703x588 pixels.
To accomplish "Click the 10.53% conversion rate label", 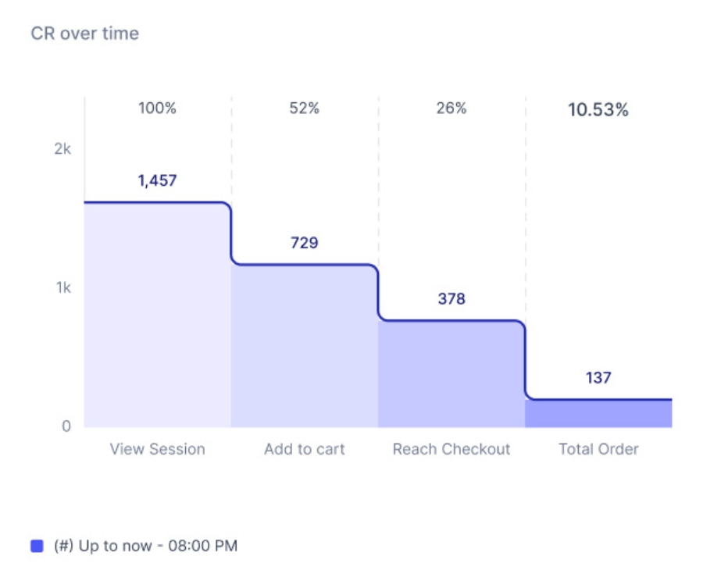I will [x=598, y=110].
